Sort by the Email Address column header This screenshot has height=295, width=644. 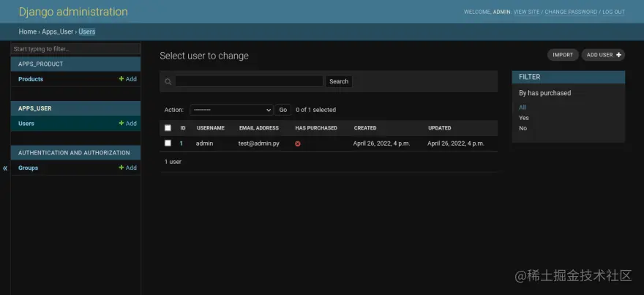click(259, 128)
